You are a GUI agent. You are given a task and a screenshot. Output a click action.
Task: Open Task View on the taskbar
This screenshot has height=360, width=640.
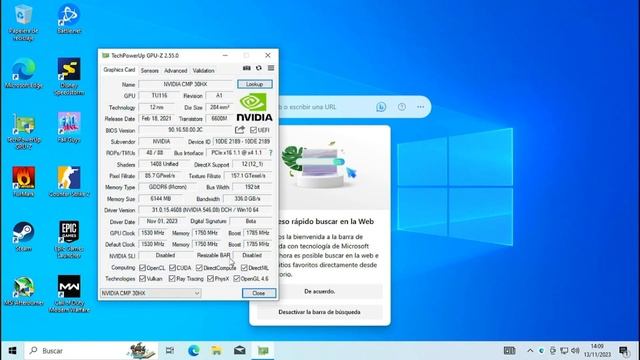pyautogui.click(x=170, y=351)
